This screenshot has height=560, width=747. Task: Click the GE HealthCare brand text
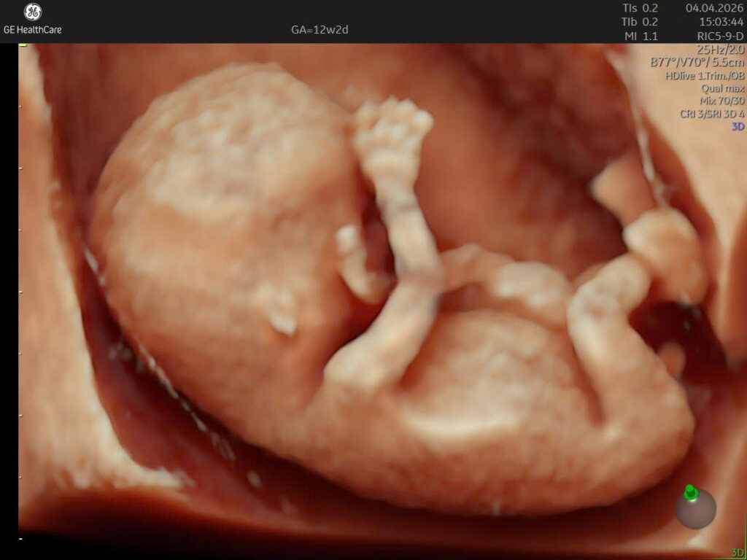32,29
